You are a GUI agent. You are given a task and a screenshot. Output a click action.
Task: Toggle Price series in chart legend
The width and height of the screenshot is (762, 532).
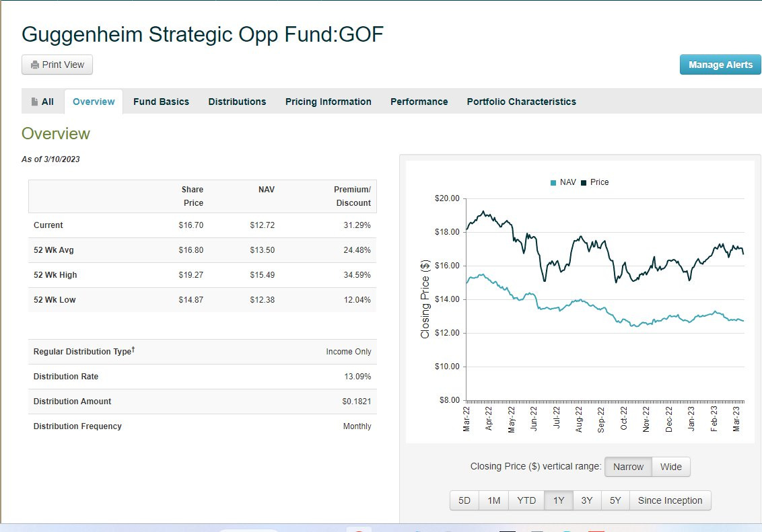point(595,182)
